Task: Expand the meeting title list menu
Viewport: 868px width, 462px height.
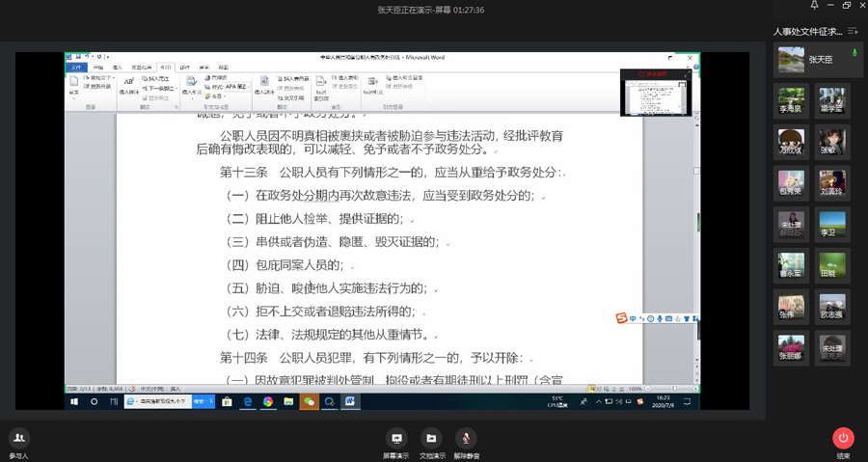Action: (x=853, y=31)
